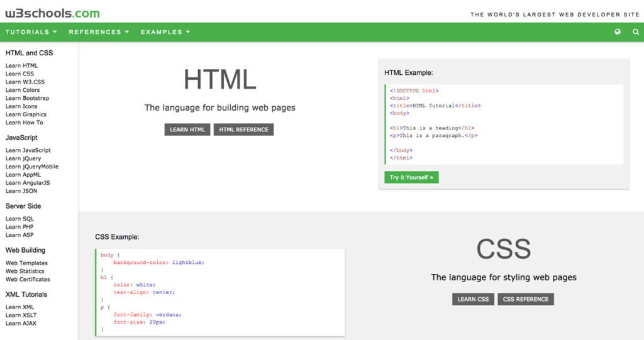Open the Learn How To link
Image resolution: width=644 pixels, height=340 pixels.
[25, 123]
